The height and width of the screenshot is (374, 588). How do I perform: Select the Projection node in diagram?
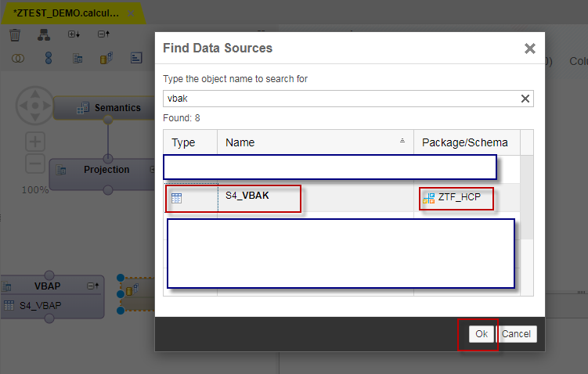pyautogui.click(x=102, y=174)
